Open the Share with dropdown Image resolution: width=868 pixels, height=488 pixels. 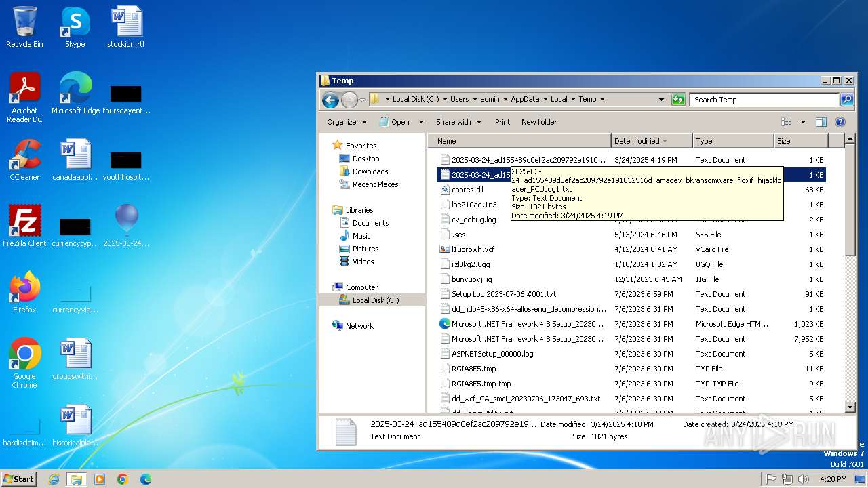tap(458, 122)
